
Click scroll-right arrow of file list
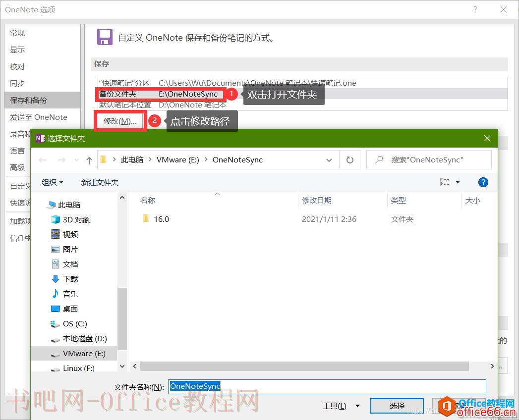point(492,366)
